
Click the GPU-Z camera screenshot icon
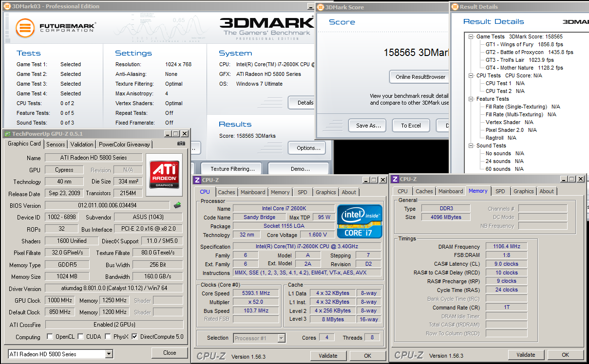(181, 144)
